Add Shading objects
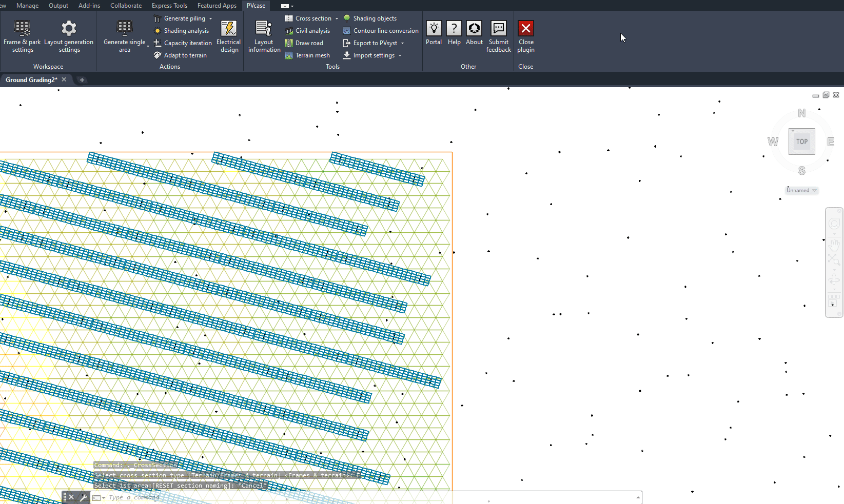Viewport: 844px width, 504px height. pyautogui.click(x=370, y=18)
